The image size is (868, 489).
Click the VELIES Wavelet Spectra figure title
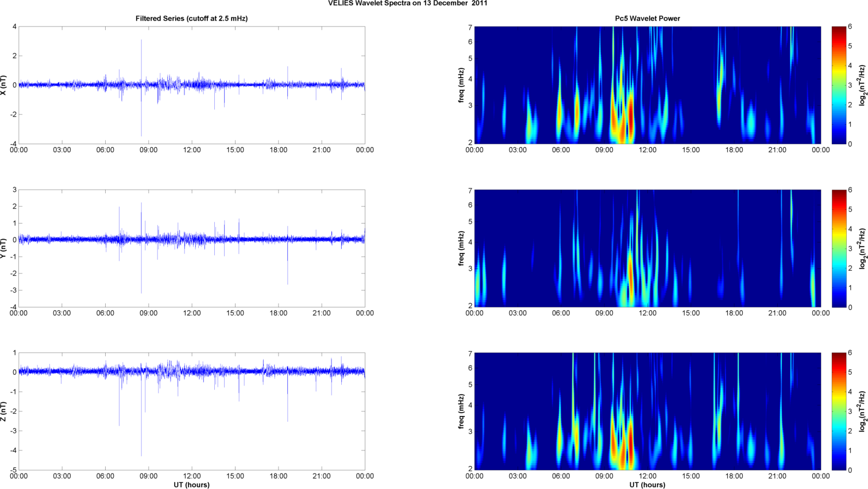click(x=408, y=3)
